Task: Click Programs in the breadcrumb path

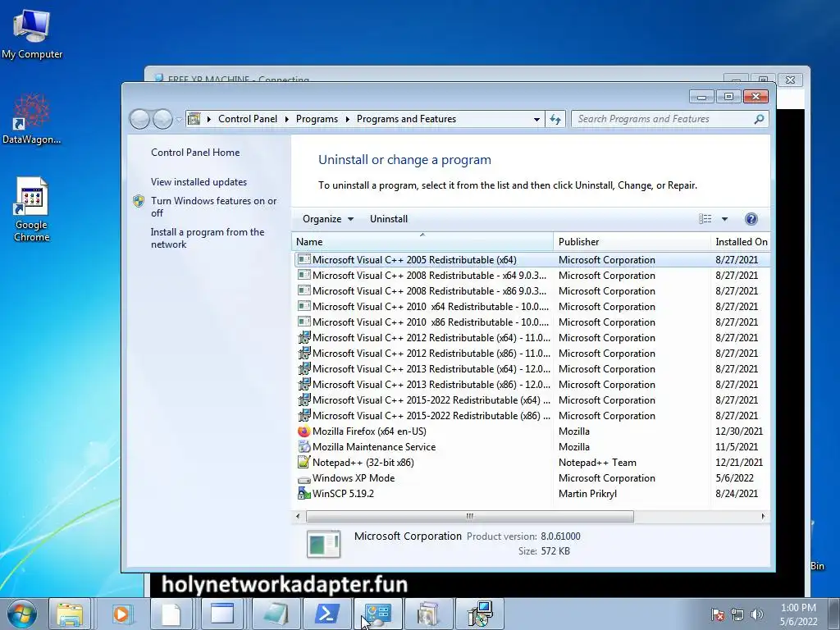Action: [317, 119]
